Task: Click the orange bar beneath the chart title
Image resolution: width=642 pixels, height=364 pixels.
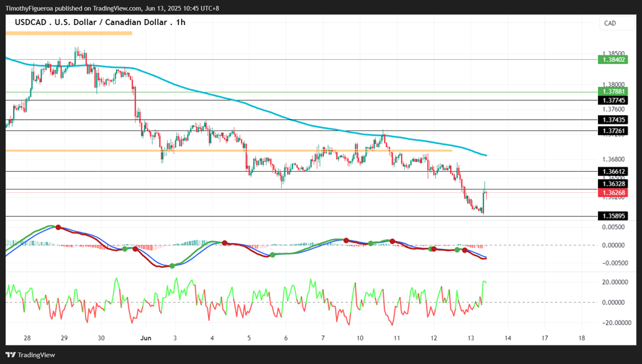Action: click(x=68, y=33)
